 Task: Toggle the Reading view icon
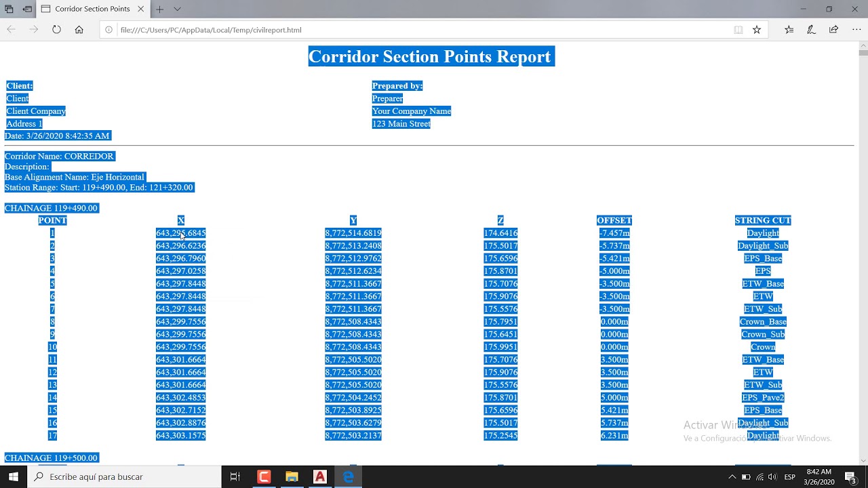[x=738, y=30]
